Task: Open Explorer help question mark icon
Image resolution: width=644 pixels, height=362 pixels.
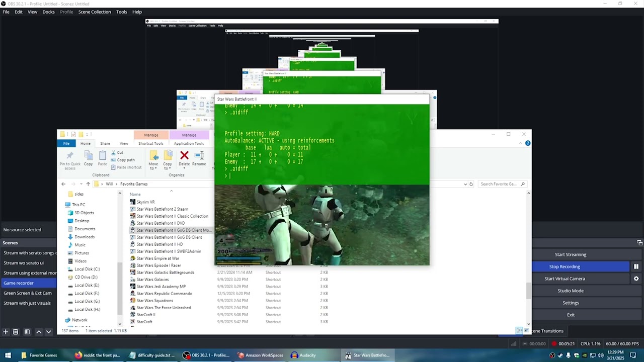Action: pos(527,143)
